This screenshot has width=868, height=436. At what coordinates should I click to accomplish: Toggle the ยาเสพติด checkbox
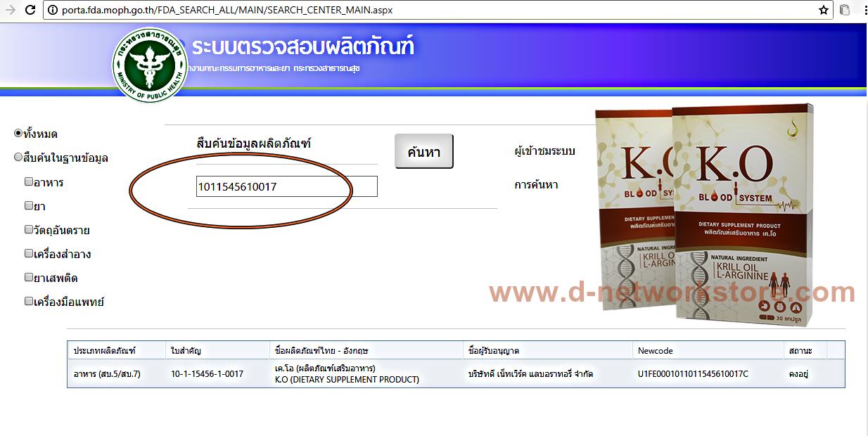coord(29,277)
